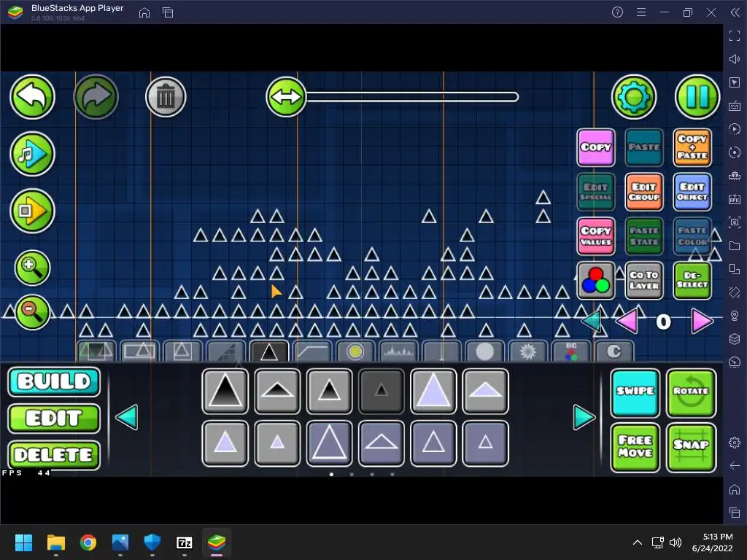Select the large outlined spike object
Image resolution: width=747 pixels, height=560 pixels.
coord(329,443)
